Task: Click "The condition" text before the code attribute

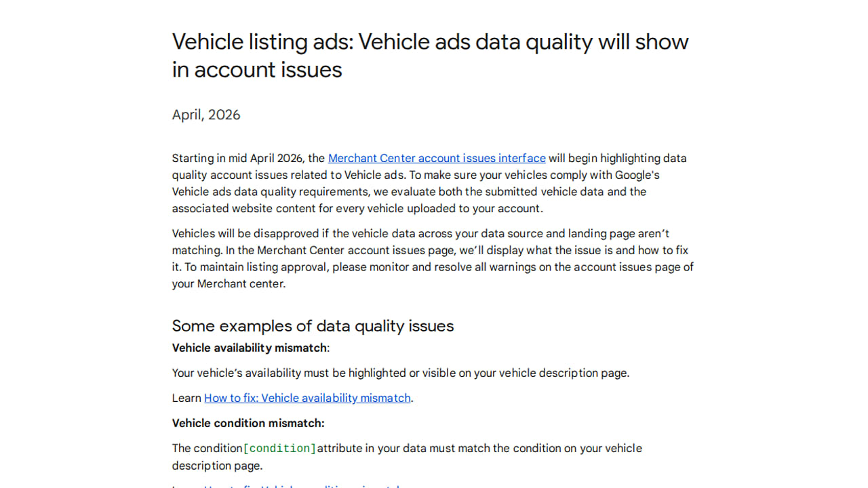Action: [x=207, y=448]
